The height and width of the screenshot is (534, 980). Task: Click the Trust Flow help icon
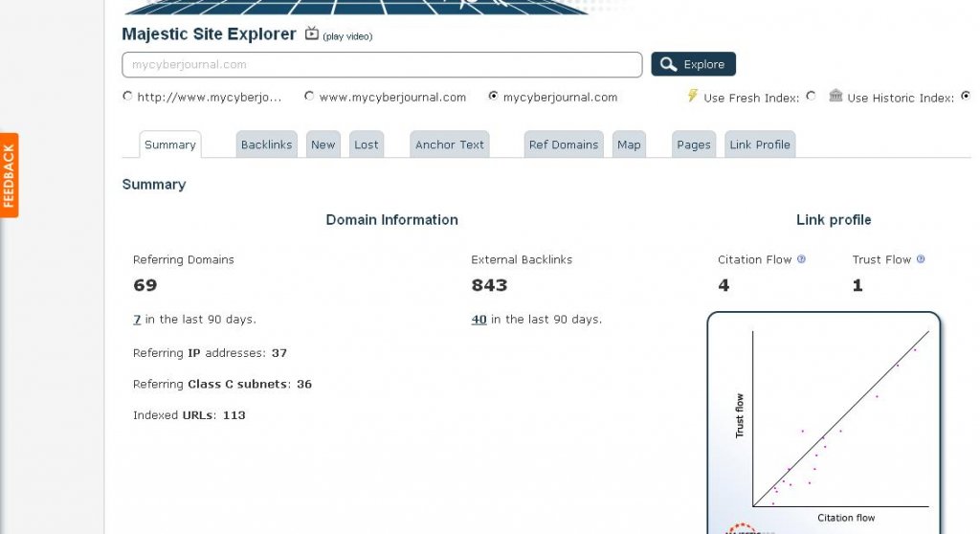click(921, 259)
